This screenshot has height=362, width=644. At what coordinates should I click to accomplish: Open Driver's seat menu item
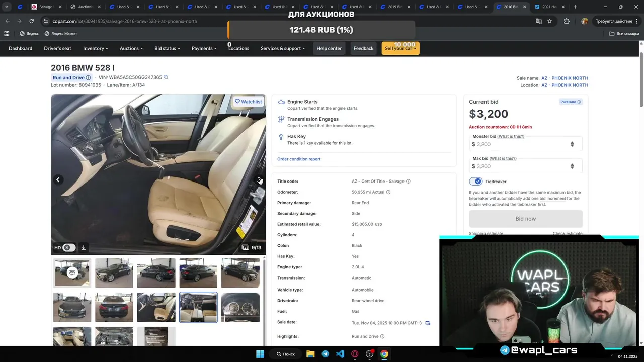[x=57, y=48]
